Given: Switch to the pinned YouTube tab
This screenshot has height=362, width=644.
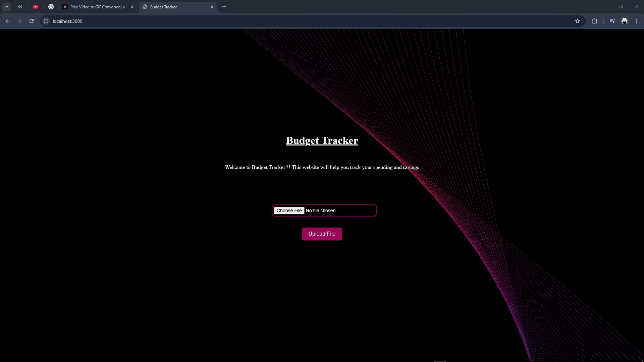Looking at the screenshot, I should (36, 7).
